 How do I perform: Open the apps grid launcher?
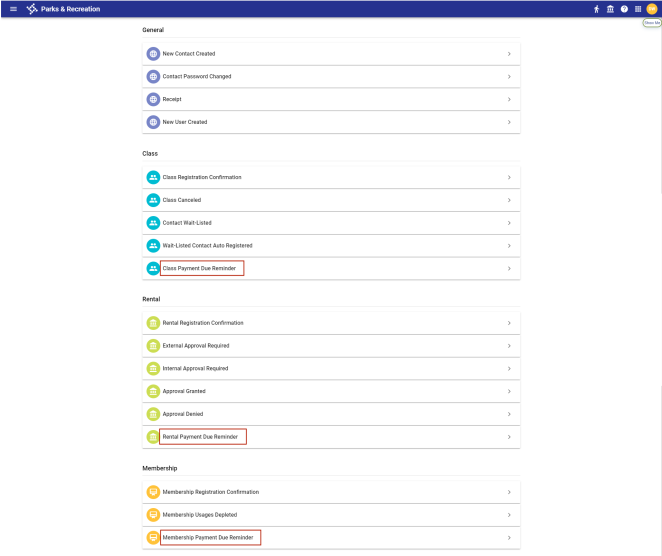[638, 9]
